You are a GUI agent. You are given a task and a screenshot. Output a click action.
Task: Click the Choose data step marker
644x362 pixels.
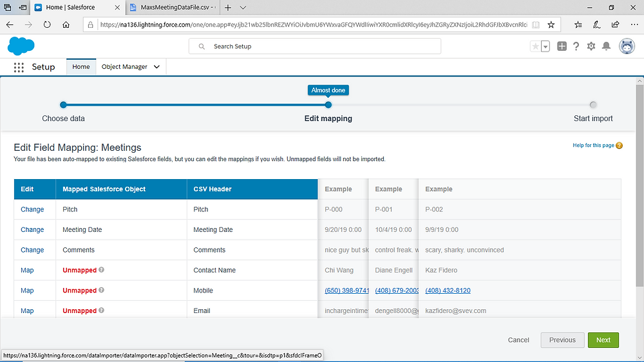coord(63,105)
